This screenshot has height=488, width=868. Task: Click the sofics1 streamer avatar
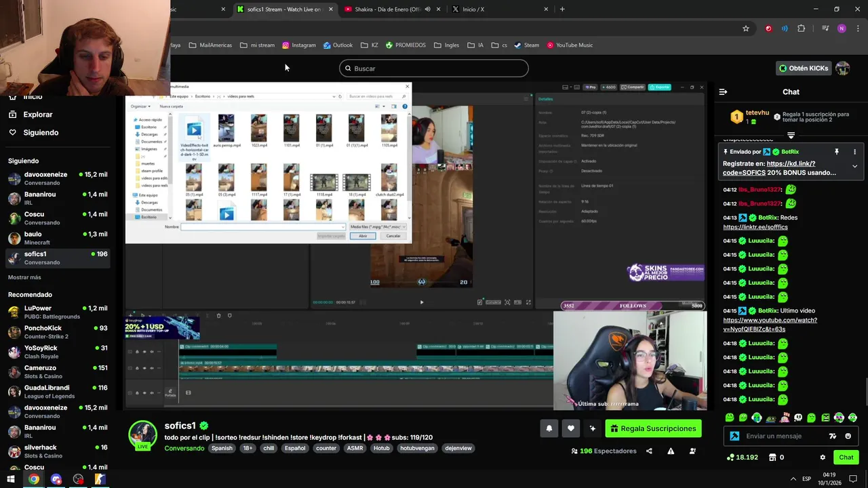[143, 434]
